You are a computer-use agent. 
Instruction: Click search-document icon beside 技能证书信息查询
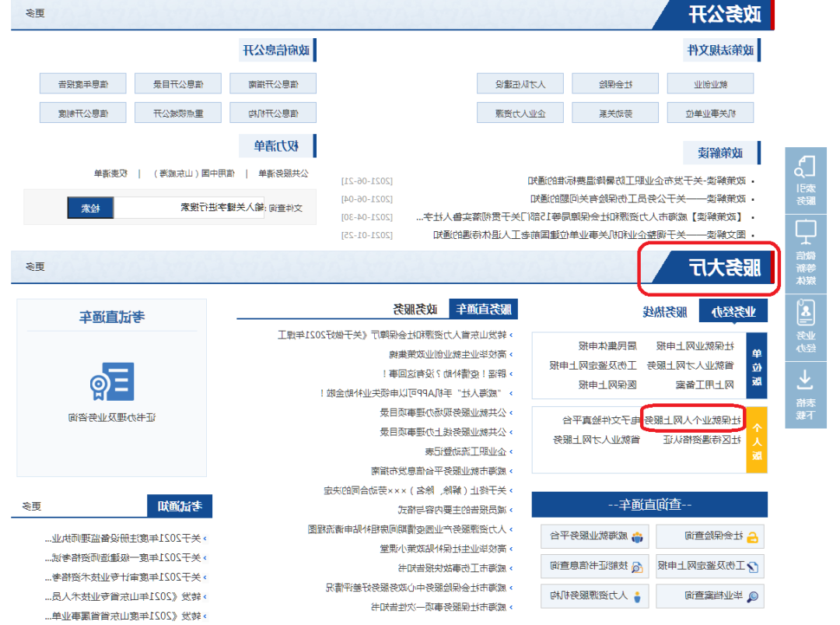tap(637, 567)
